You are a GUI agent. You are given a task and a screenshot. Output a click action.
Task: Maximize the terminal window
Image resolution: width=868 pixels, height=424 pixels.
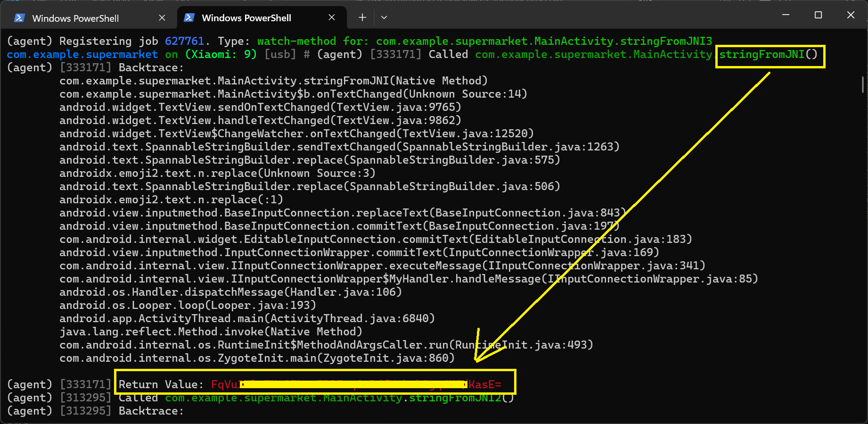(818, 15)
